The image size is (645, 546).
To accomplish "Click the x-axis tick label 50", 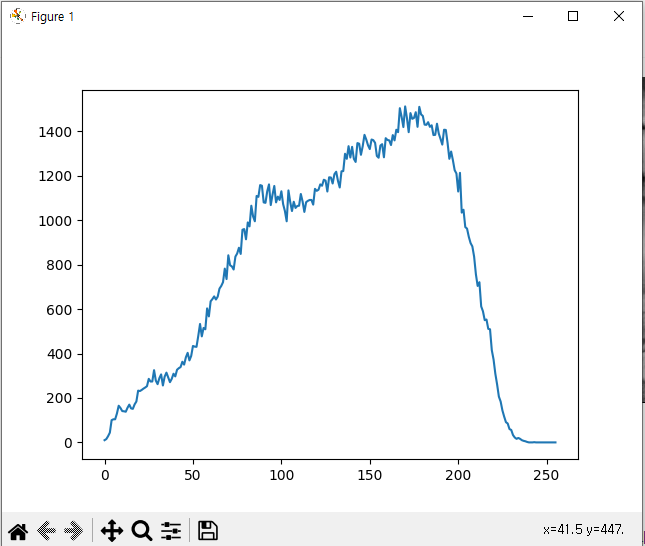I will pyautogui.click(x=192, y=475).
